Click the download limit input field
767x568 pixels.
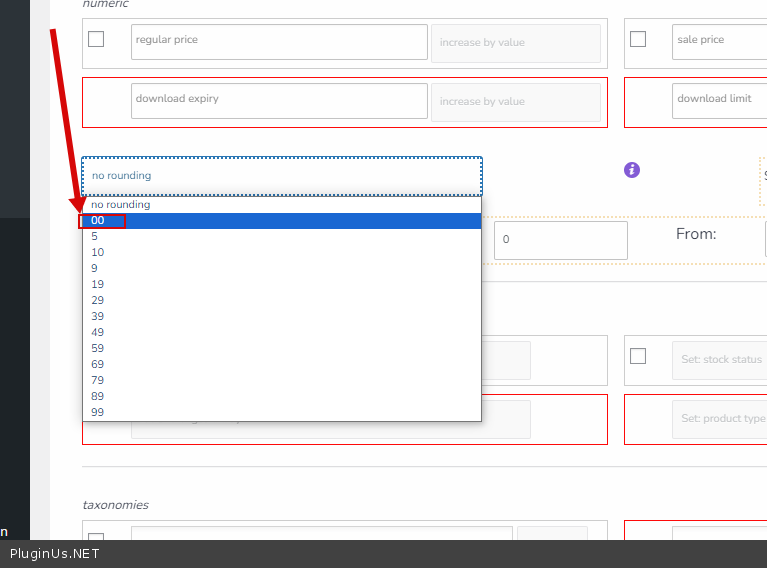[x=719, y=101]
